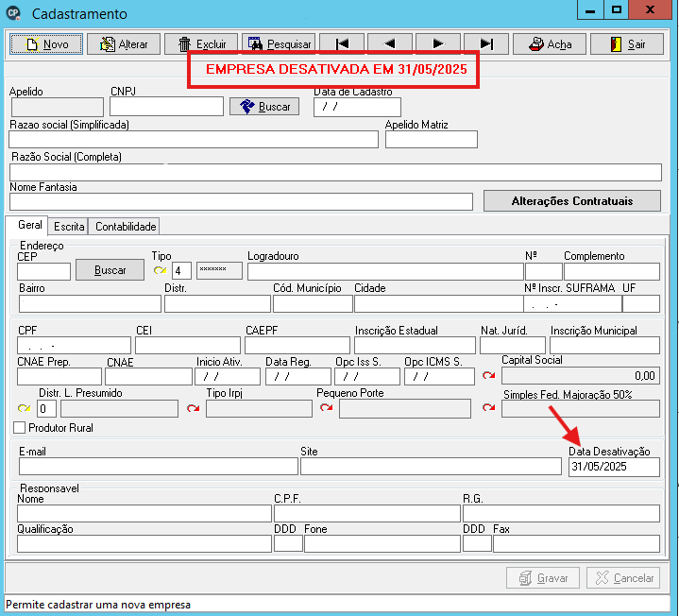Click the Novo new record button
This screenshot has width=679, height=616.
click(x=46, y=44)
